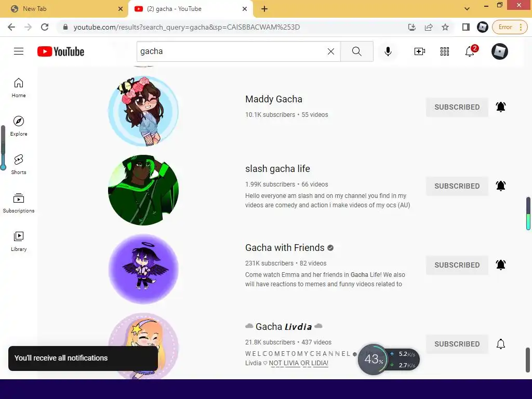Open the tab search dropdown arrow
532x399 pixels.
pyautogui.click(x=467, y=9)
